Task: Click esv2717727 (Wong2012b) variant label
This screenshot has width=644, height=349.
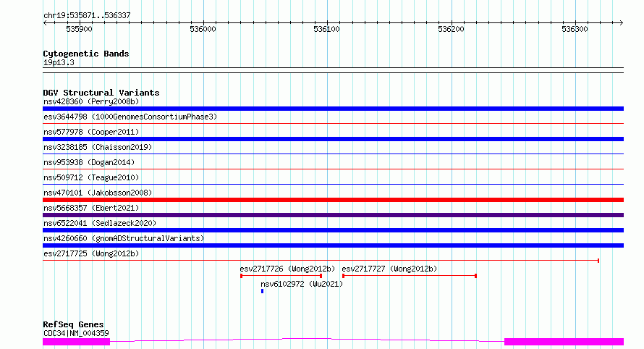Action: click(x=389, y=269)
